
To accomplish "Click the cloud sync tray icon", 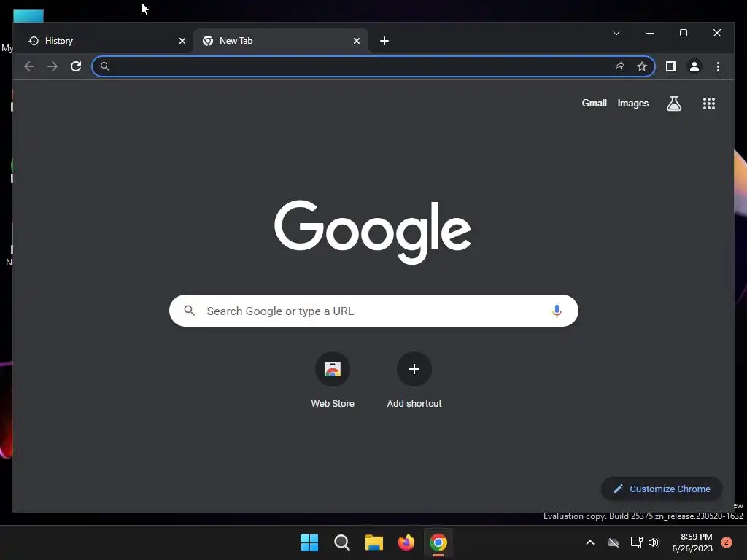I will point(613,542).
